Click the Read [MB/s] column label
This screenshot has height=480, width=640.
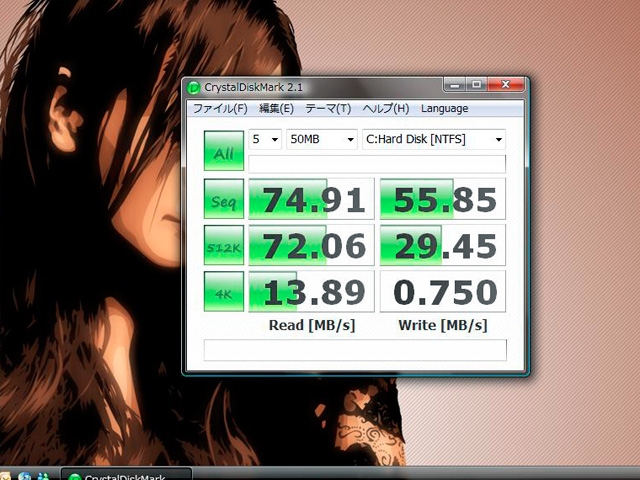[x=312, y=325]
